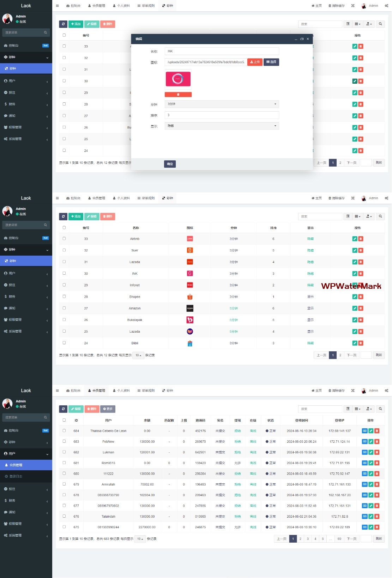Click view-details icon for user 684

click(x=364, y=431)
